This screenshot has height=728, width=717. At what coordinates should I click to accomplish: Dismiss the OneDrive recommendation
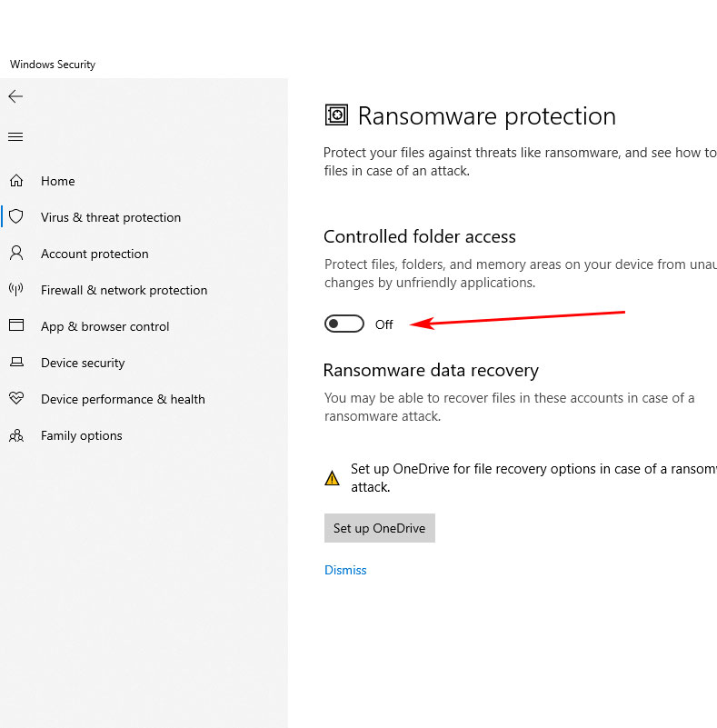345,570
